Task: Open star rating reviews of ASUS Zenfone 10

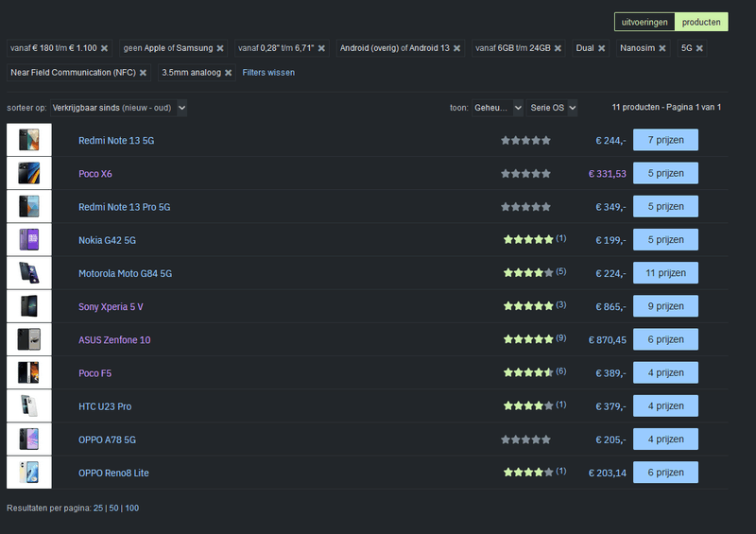Action: click(x=535, y=339)
